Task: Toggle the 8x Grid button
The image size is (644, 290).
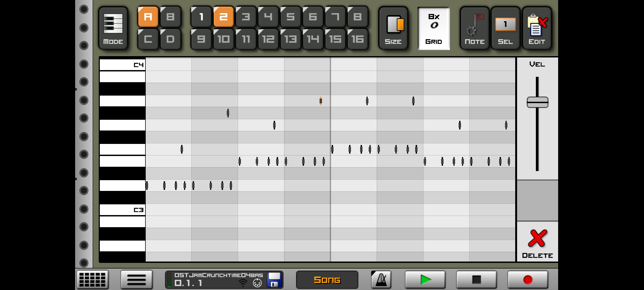Action: [x=434, y=28]
